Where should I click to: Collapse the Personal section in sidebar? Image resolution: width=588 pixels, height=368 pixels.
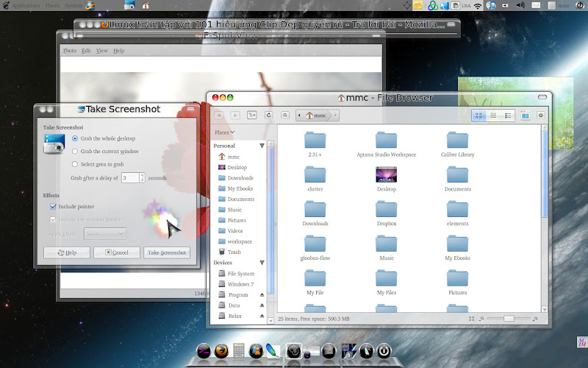(x=262, y=146)
